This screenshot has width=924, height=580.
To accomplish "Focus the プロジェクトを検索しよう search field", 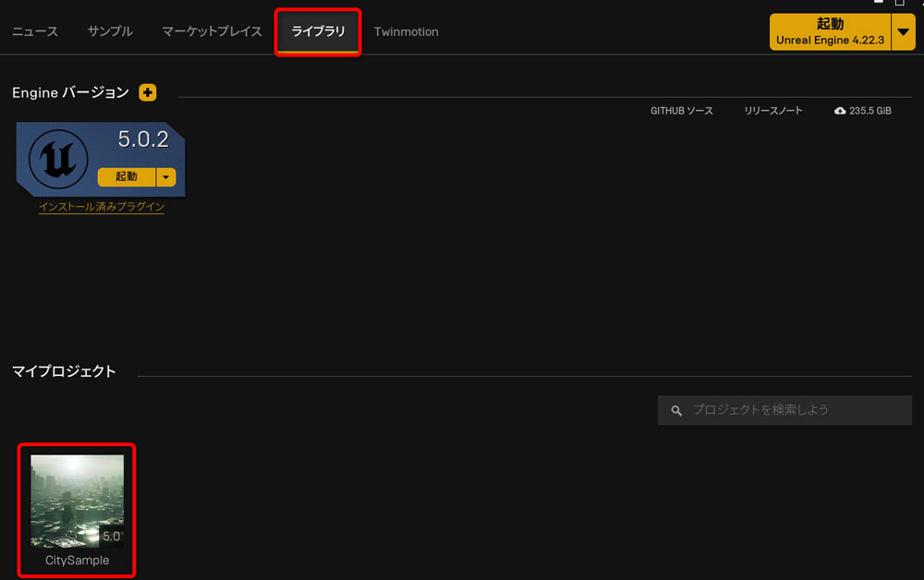I will (x=784, y=410).
